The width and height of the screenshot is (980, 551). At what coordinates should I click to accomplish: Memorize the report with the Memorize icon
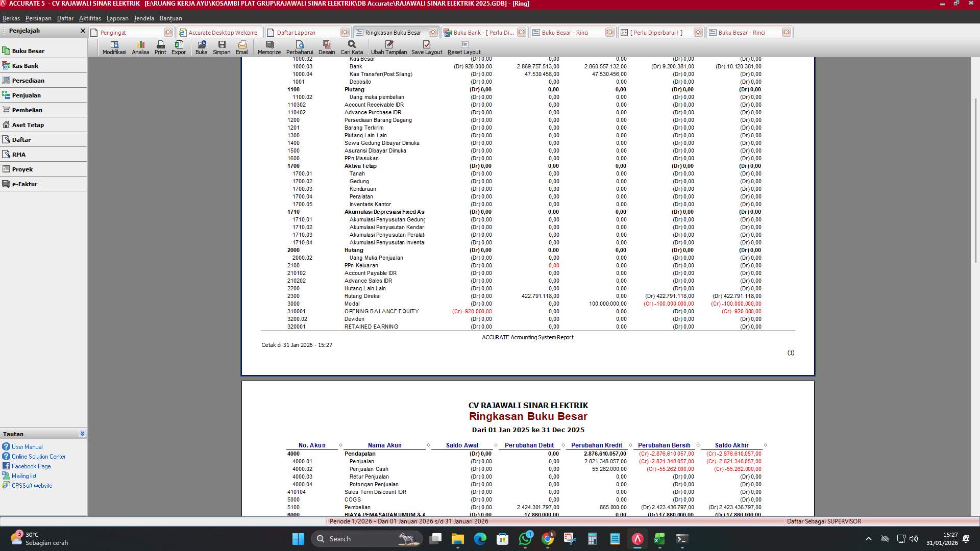269,47
